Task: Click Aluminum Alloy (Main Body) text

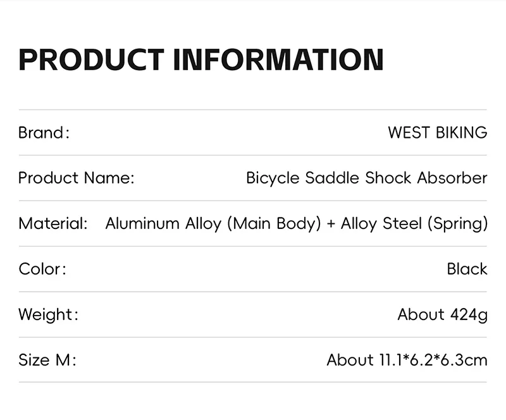Action: pos(213,224)
